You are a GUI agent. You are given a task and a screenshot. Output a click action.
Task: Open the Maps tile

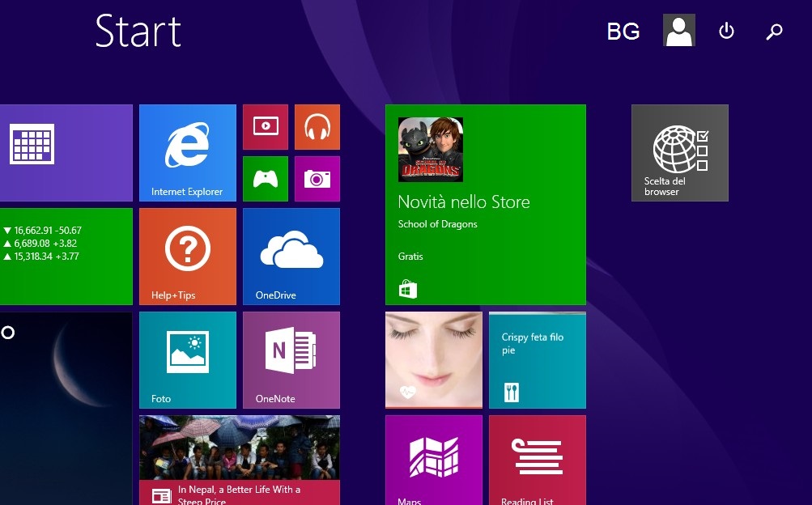coord(433,460)
